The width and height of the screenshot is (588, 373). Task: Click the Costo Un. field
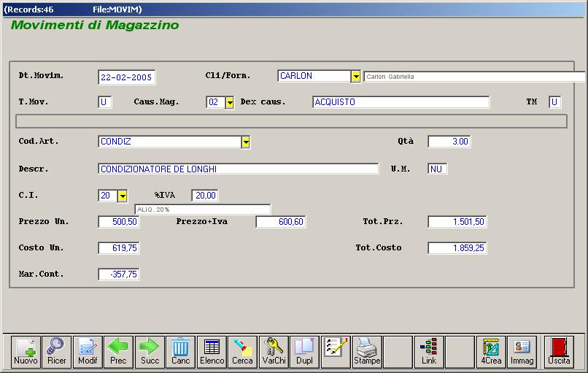coord(119,248)
